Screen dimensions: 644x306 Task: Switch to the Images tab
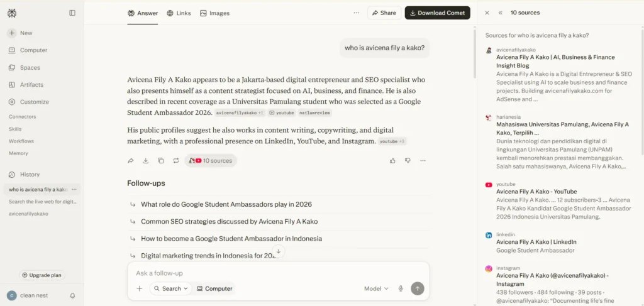(214, 13)
